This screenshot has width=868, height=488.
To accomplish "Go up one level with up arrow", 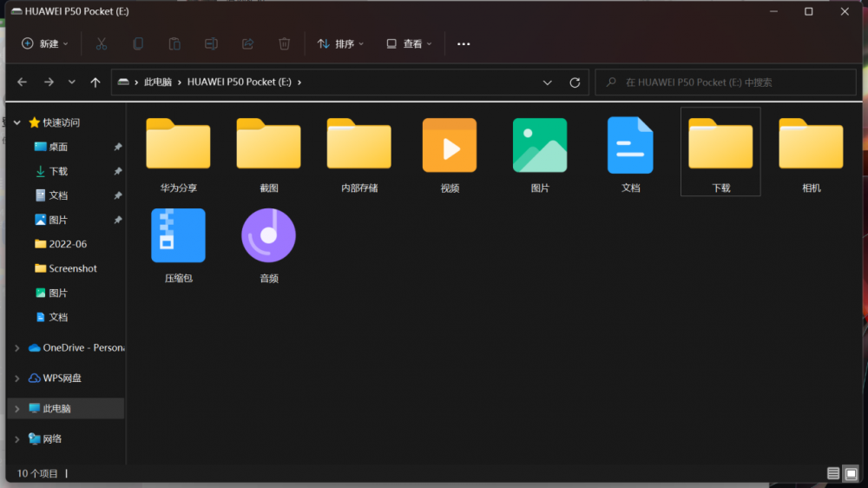I will pyautogui.click(x=95, y=82).
